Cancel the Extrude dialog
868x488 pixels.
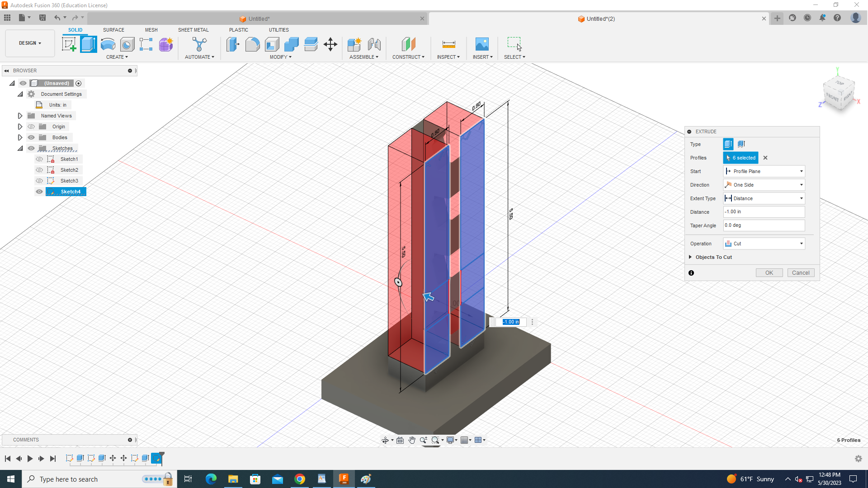[x=801, y=273]
